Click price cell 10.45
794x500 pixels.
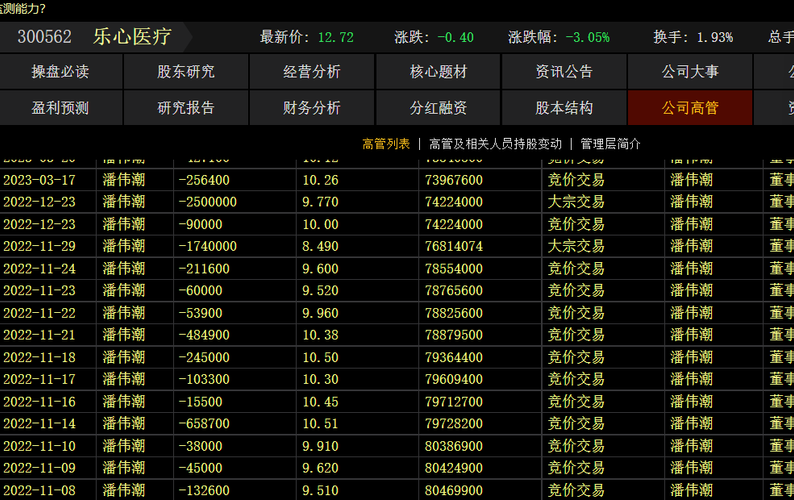click(x=320, y=402)
